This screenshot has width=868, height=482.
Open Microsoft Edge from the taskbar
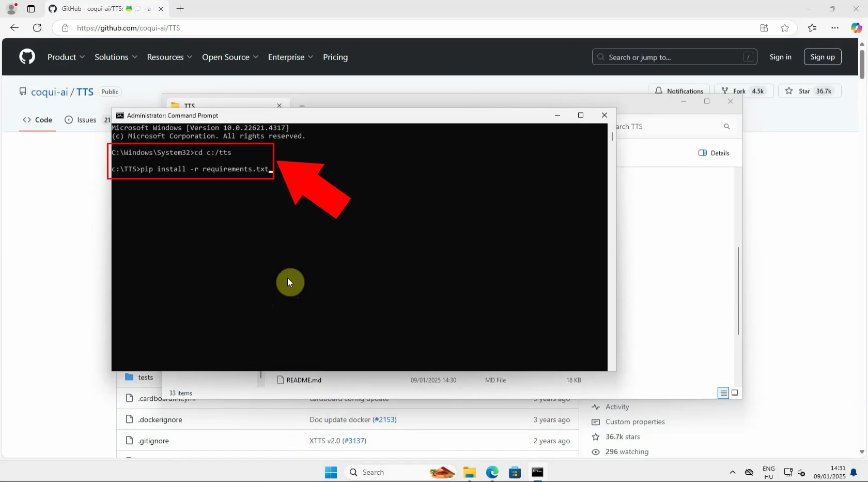[x=492, y=472]
